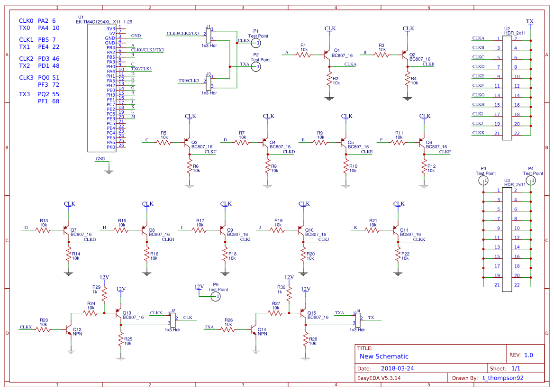This screenshot has width=554, height=392.
Task: Select NPN transistor Q12
Action: 69,329
